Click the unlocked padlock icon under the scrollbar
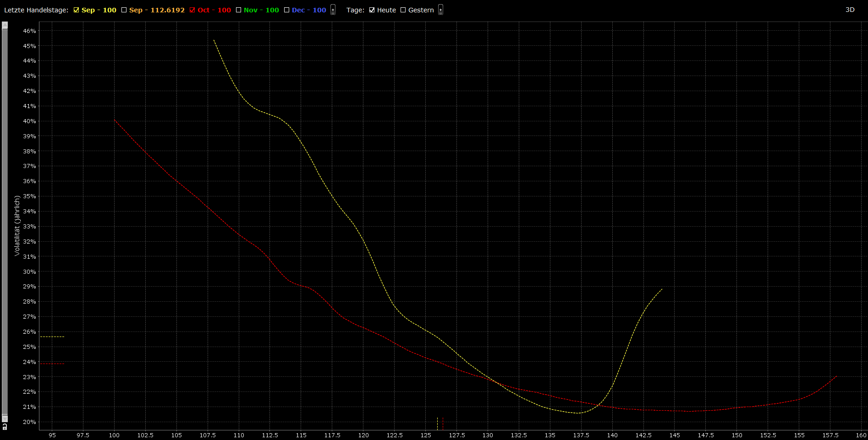Screen dimensions: 868x440 [x=5, y=427]
